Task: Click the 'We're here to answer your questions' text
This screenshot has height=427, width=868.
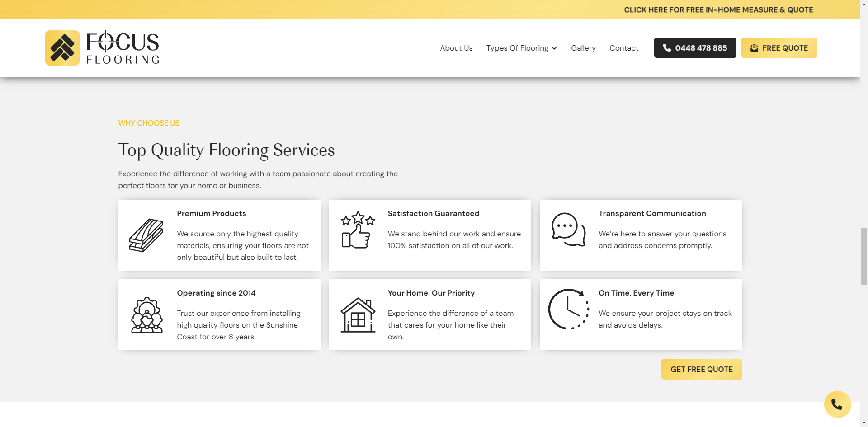Action: coord(662,239)
